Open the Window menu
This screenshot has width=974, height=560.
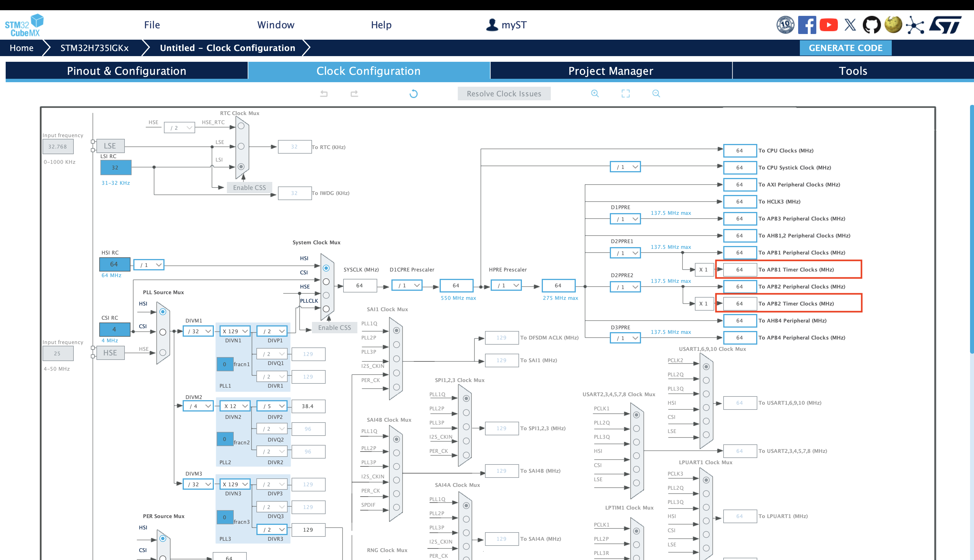click(x=276, y=25)
